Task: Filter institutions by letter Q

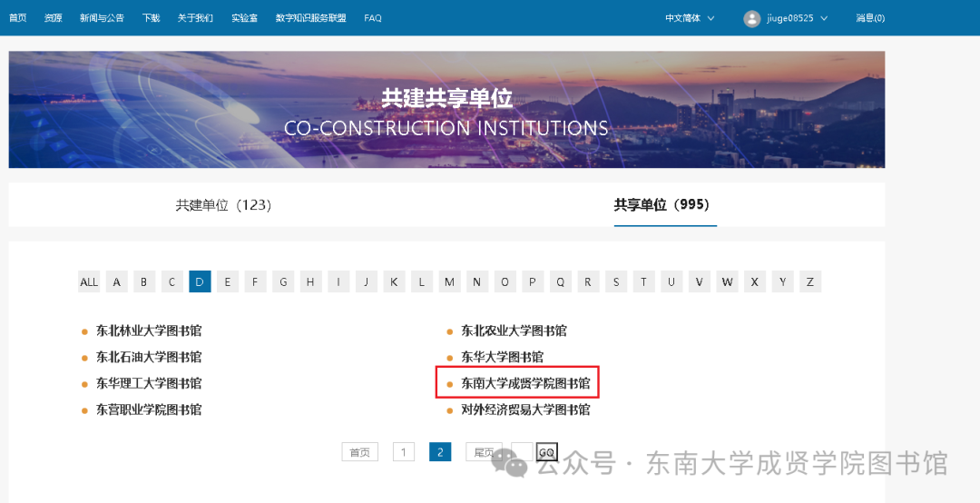Action: pyautogui.click(x=561, y=281)
